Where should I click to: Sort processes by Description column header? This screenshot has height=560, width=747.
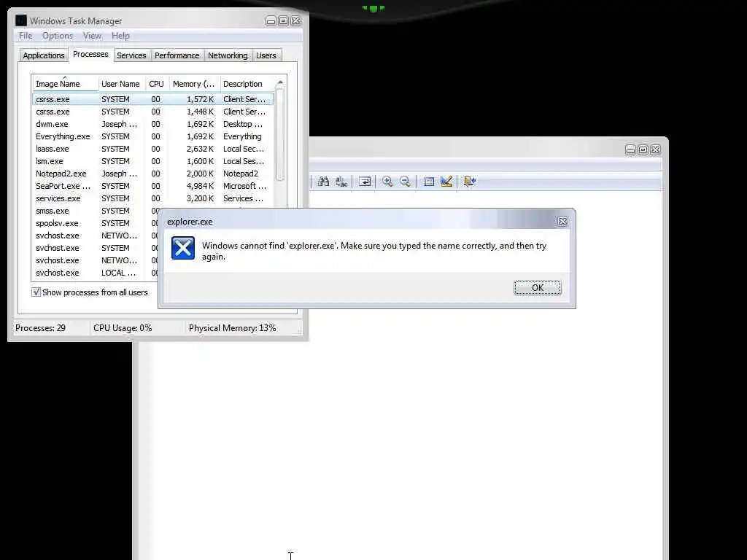(x=247, y=84)
